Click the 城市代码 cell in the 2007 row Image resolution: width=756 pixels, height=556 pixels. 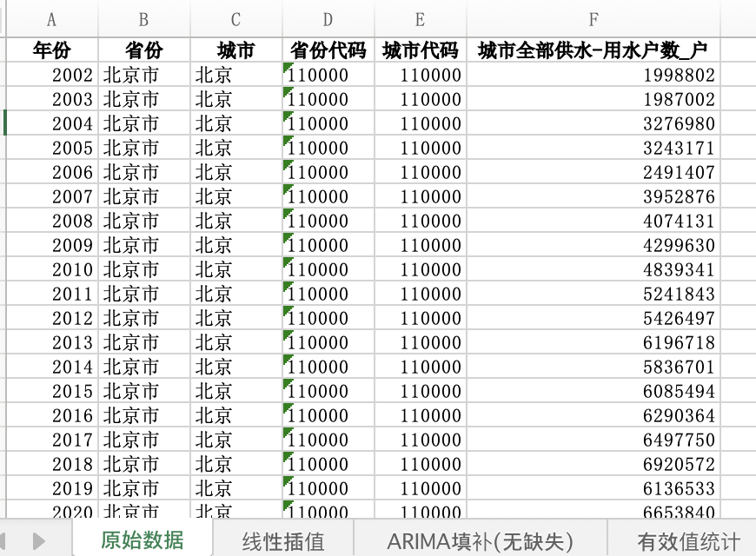[420, 196]
